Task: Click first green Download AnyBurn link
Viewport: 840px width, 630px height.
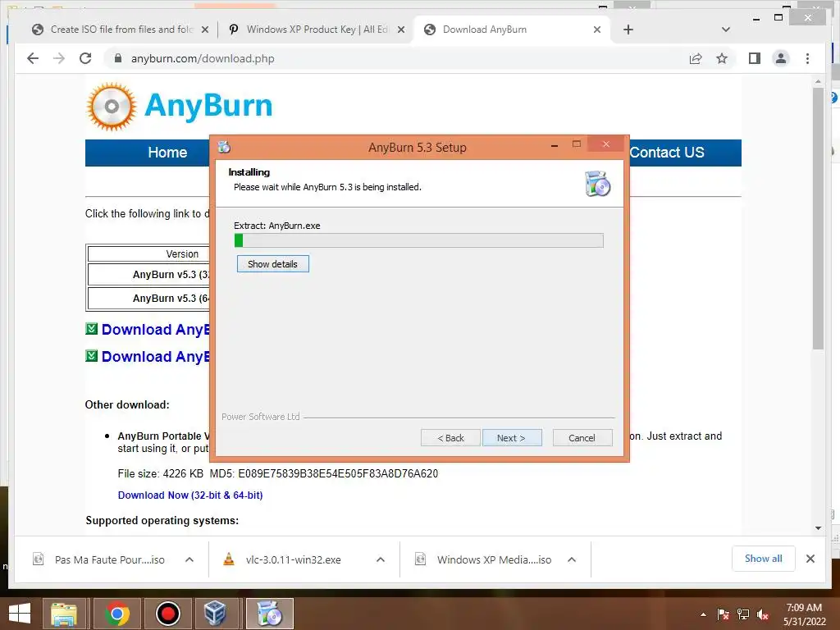Action: click(x=155, y=330)
